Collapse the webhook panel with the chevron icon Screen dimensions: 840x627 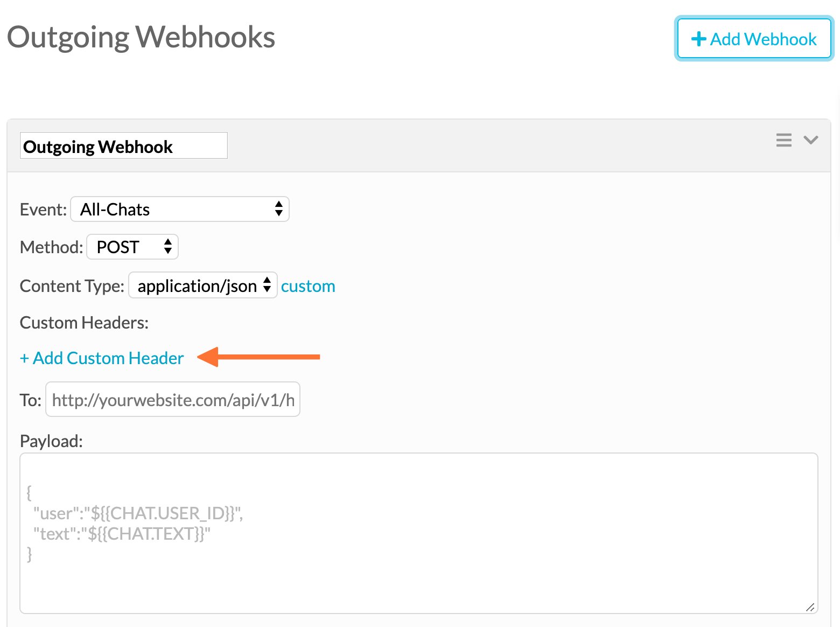(811, 140)
